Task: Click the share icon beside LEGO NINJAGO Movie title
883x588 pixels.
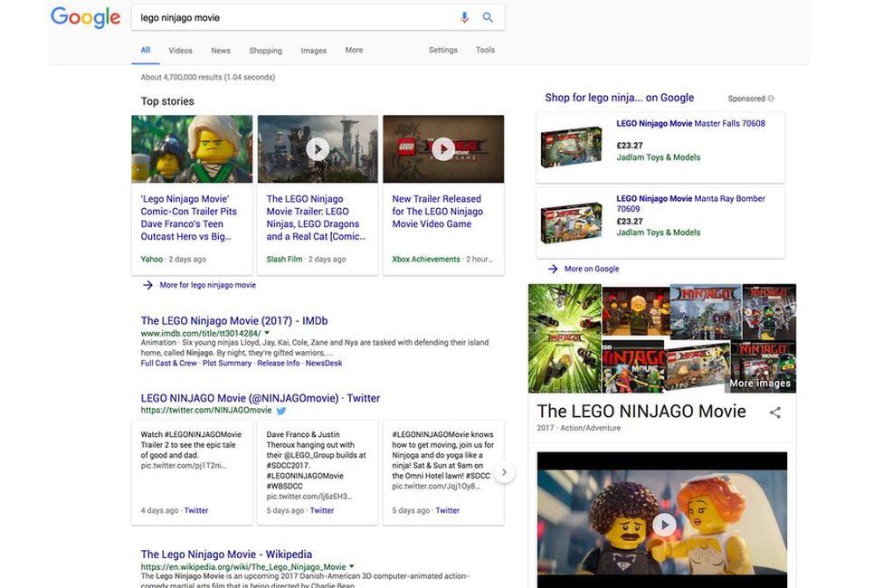Action: (775, 412)
